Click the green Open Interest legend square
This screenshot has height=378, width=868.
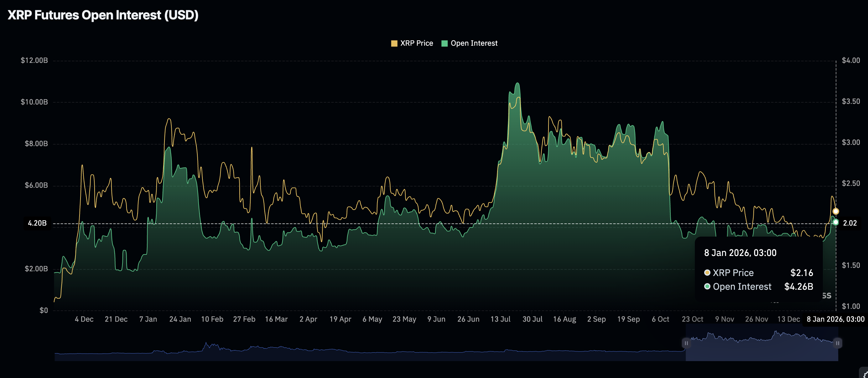pyautogui.click(x=444, y=43)
